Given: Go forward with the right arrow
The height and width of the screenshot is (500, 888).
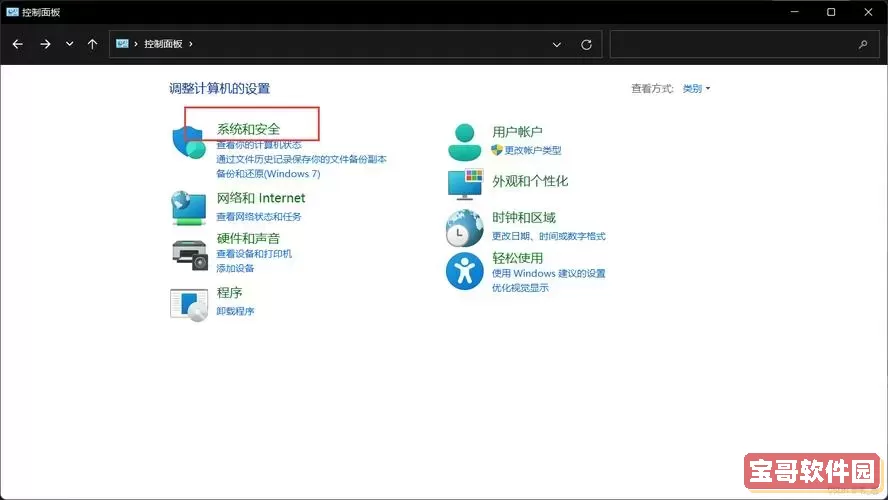Looking at the screenshot, I should 45,44.
